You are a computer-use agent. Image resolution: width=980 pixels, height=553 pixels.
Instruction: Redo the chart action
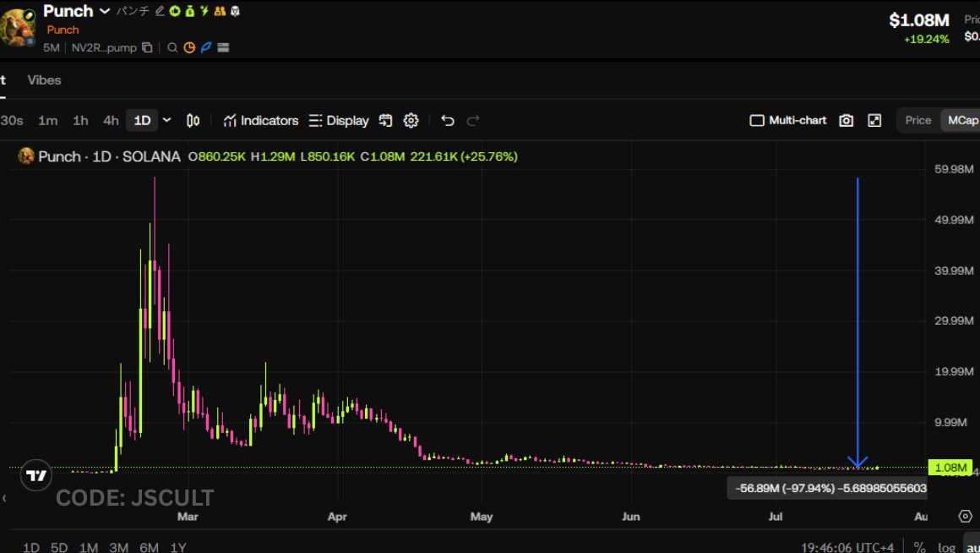point(473,120)
